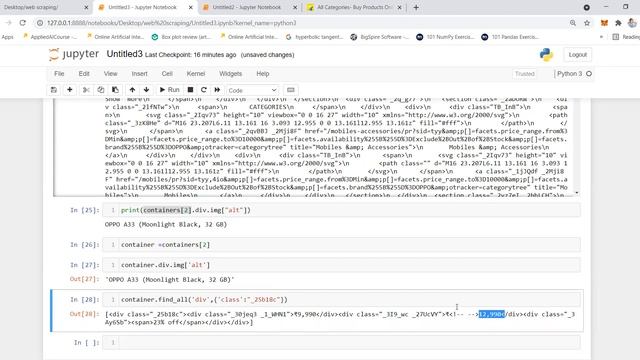
Task: Copy selected cells icon
Action: coord(101,90)
